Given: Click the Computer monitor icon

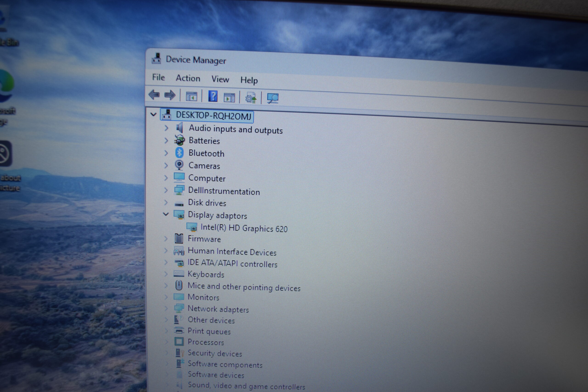Looking at the screenshot, I should pos(179,177).
